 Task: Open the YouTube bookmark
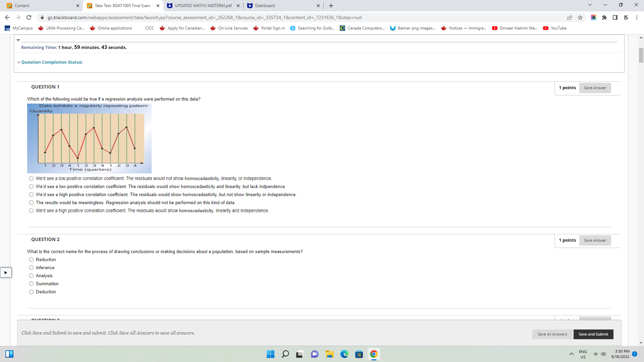tap(555, 28)
